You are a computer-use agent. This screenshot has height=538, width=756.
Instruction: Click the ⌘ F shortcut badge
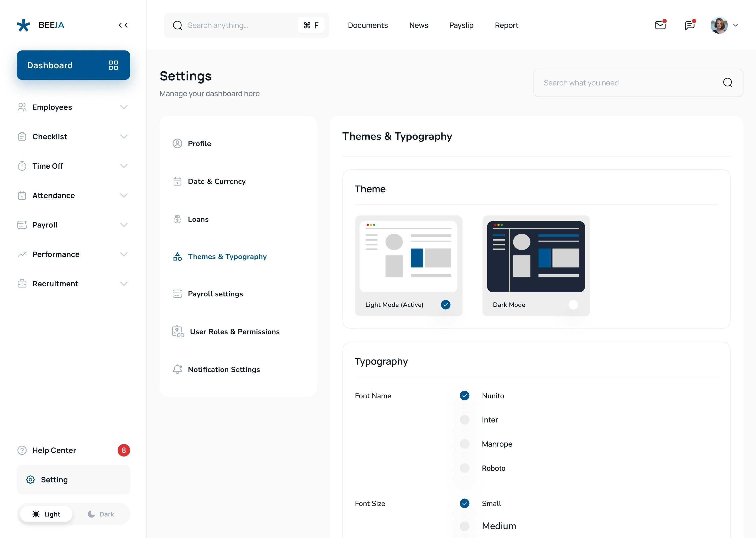tap(311, 25)
